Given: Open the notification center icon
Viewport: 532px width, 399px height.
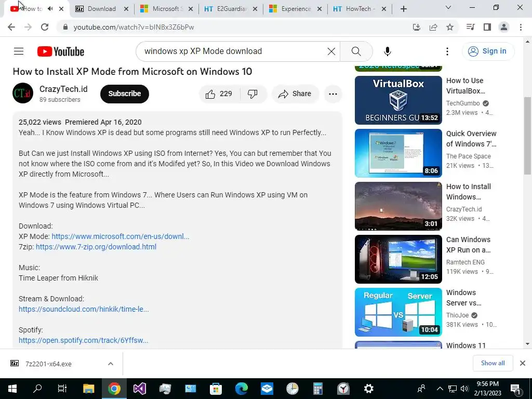Looking at the screenshot, I should (515, 389).
